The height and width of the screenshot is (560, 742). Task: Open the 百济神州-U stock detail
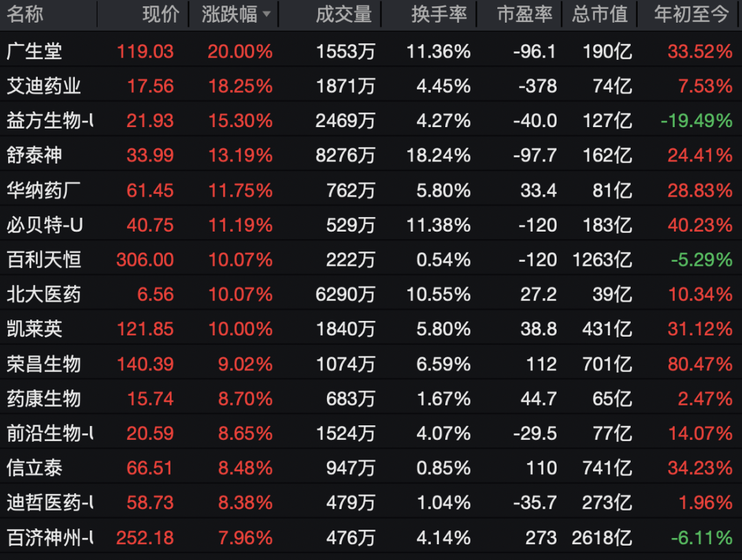43,536
